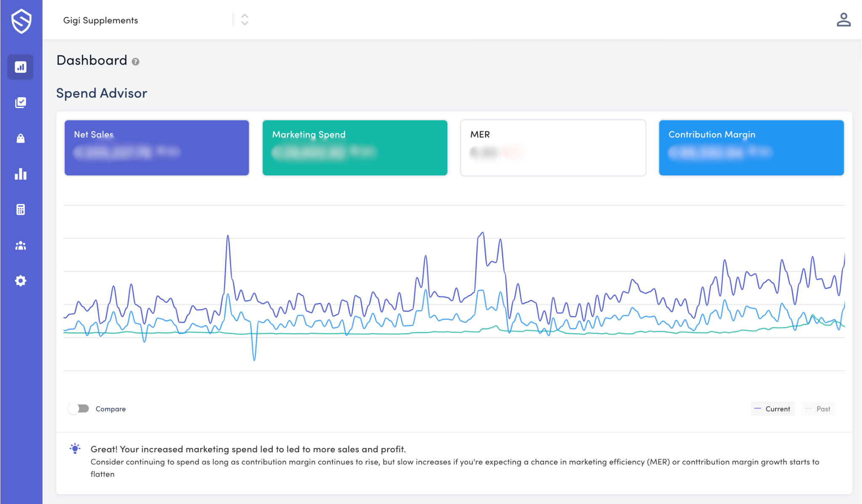Screen dimensions: 862x504
Task: Open the checklist tasks sidebar icon
Action: tap(20, 103)
